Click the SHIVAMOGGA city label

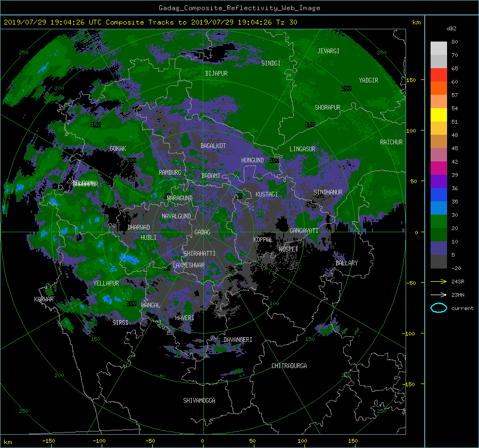199,401
